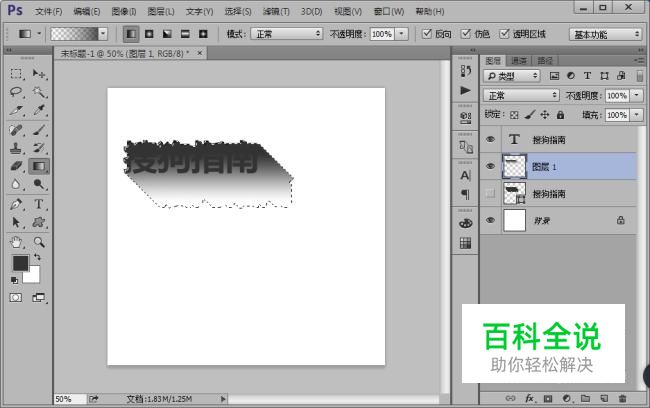
Task: Select the Hand tool
Action: pyautogui.click(x=17, y=242)
